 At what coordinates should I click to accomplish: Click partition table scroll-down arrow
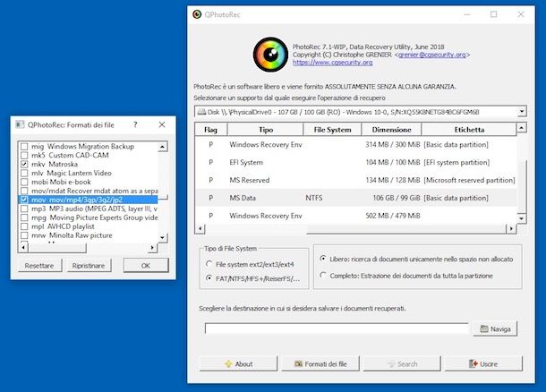(521, 218)
